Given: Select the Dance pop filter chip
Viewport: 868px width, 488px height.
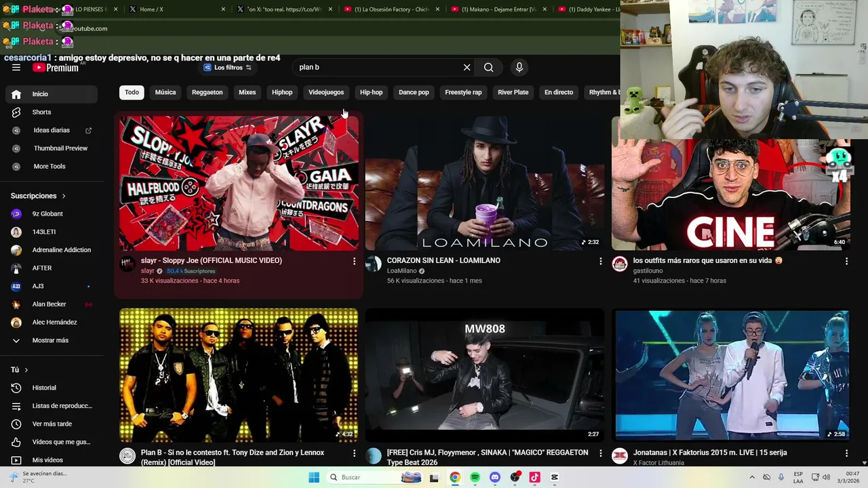Looking at the screenshot, I should tap(414, 92).
